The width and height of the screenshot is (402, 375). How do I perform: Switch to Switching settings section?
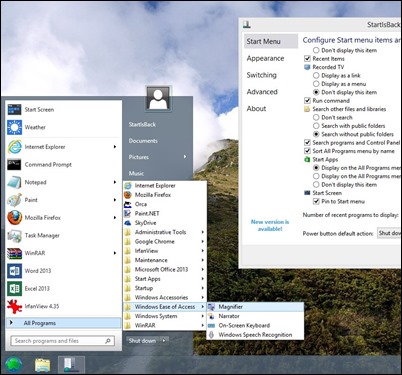tap(261, 75)
